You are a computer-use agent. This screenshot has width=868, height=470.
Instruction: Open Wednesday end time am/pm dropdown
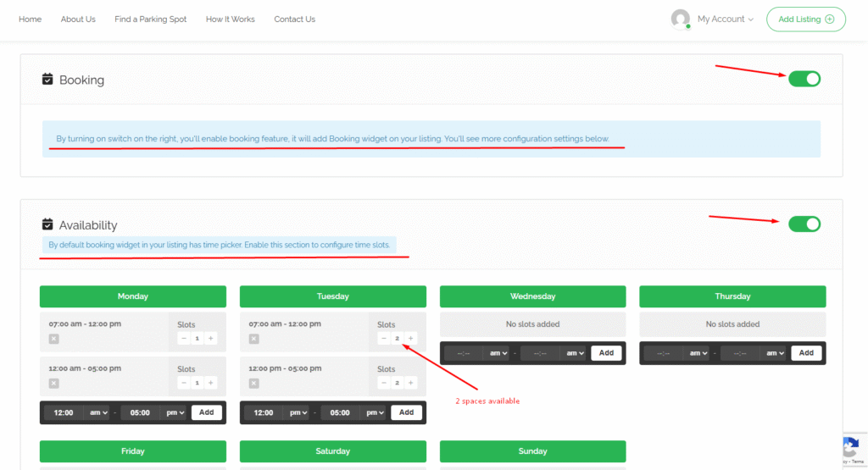point(574,353)
